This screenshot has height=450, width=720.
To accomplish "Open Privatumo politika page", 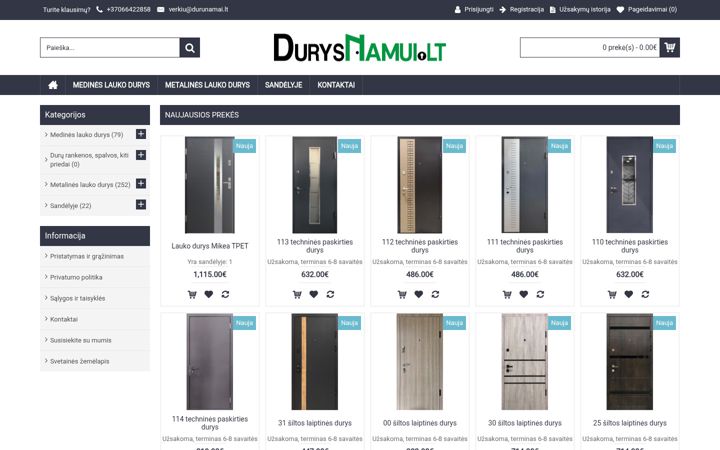I will coord(76,277).
